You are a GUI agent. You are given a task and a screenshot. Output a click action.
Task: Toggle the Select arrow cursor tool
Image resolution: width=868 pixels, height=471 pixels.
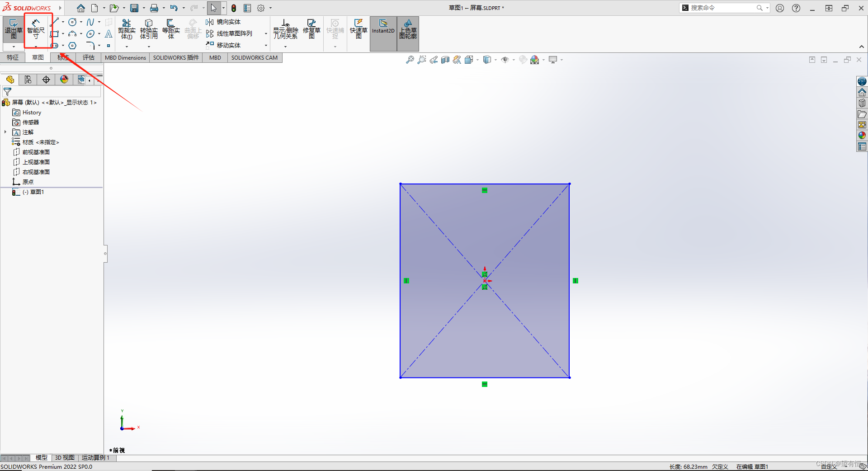click(x=214, y=8)
